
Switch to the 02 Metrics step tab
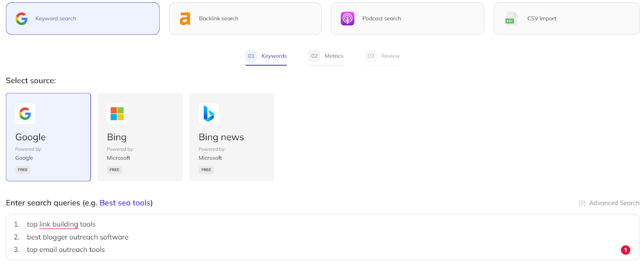coord(326,56)
